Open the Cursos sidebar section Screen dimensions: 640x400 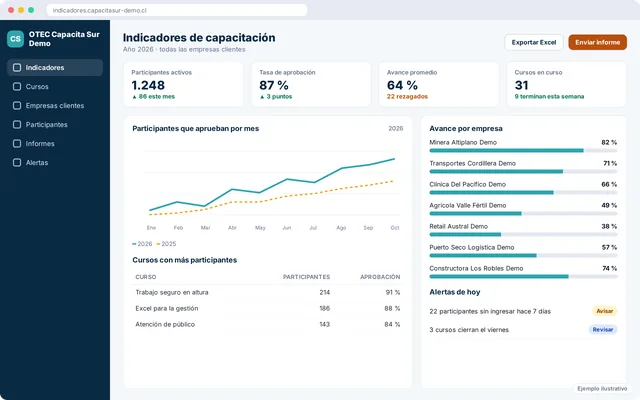tap(55, 87)
